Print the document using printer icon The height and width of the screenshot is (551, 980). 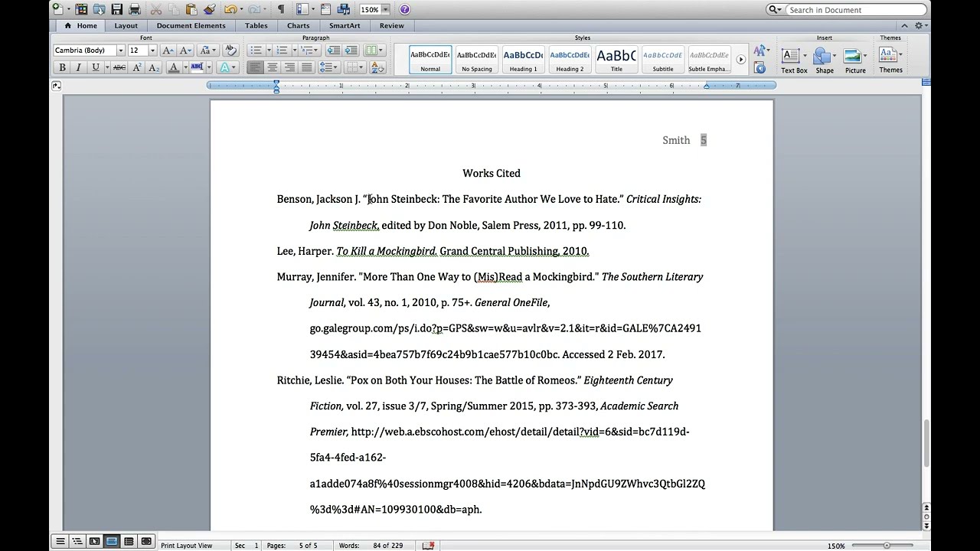click(135, 9)
